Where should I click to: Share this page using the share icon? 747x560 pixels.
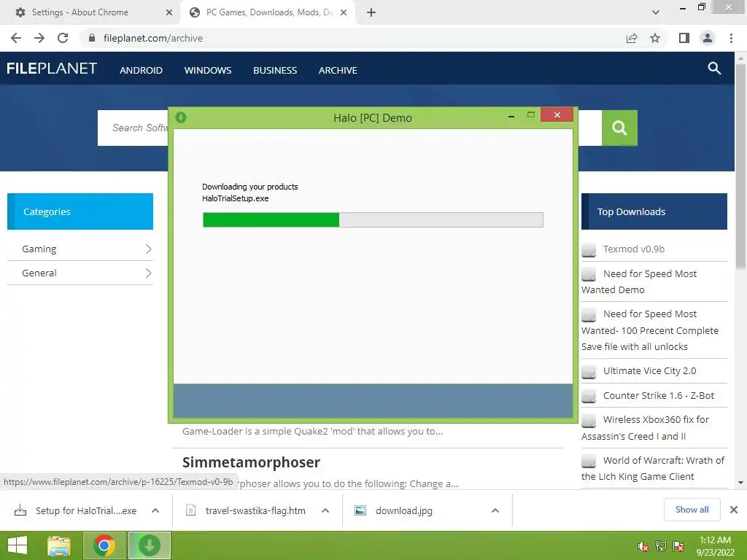click(632, 38)
